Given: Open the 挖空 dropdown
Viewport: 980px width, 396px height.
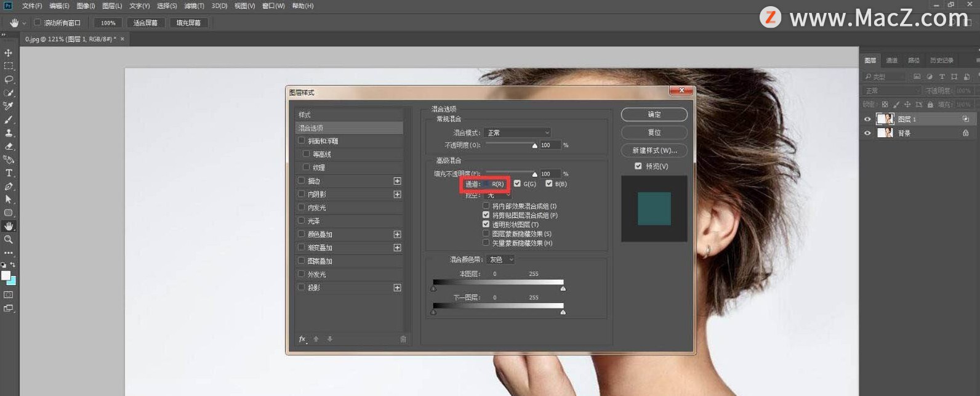Looking at the screenshot, I should coord(497,195).
